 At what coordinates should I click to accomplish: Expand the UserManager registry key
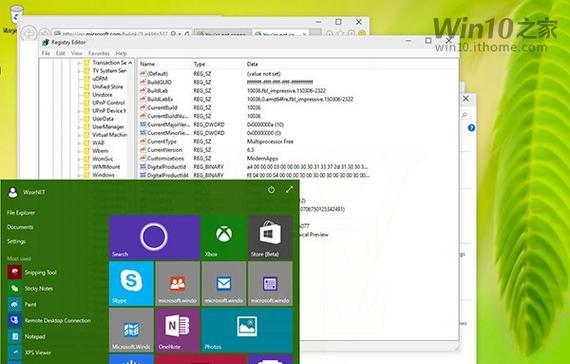click(79, 127)
